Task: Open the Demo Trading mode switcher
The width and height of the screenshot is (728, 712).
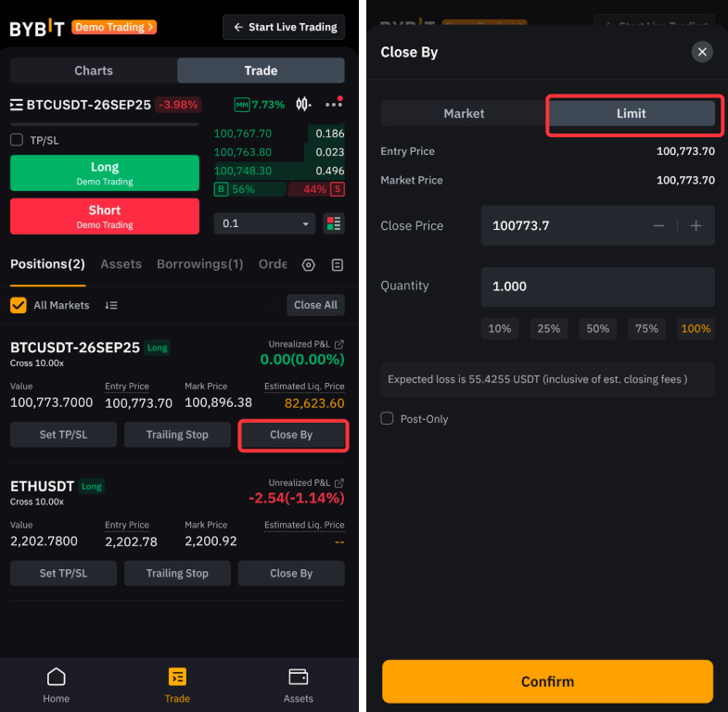Action: pyautogui.click(x=114, y=27)
